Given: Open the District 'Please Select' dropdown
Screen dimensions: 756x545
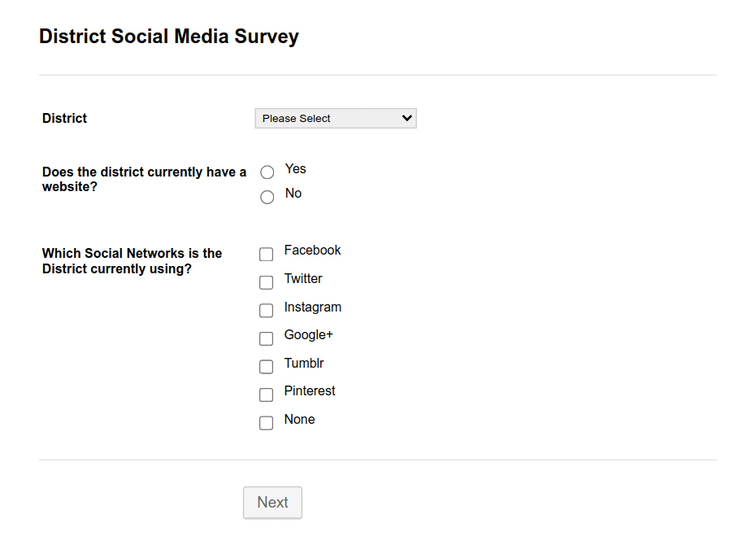Looking at the screenshot, I should pos(336,118).
